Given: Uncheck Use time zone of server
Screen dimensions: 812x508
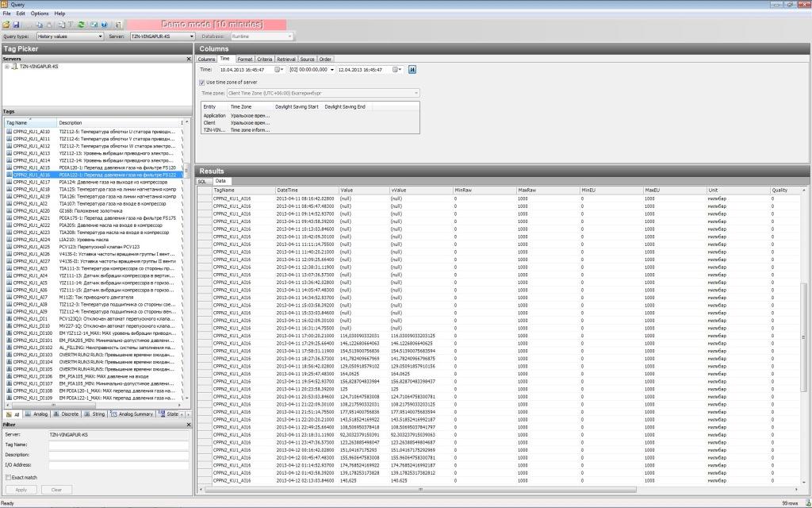Looking at the screenshot, I should click(201, 82).
